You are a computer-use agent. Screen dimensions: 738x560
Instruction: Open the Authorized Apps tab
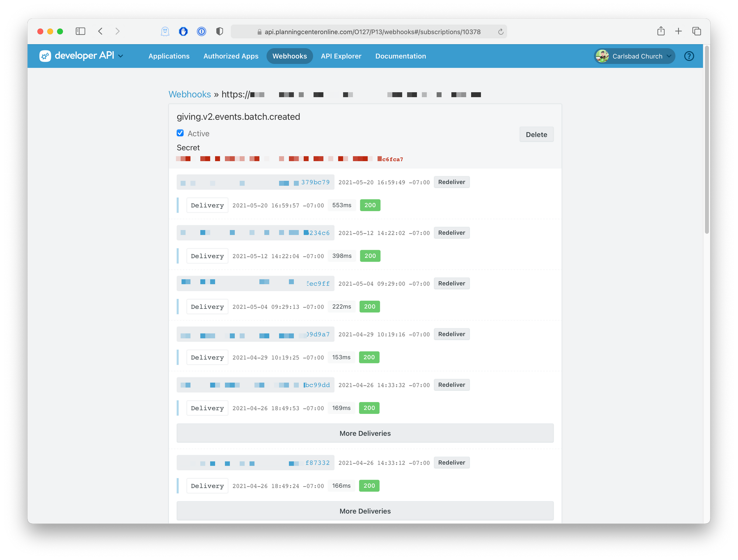coord(231,56)
